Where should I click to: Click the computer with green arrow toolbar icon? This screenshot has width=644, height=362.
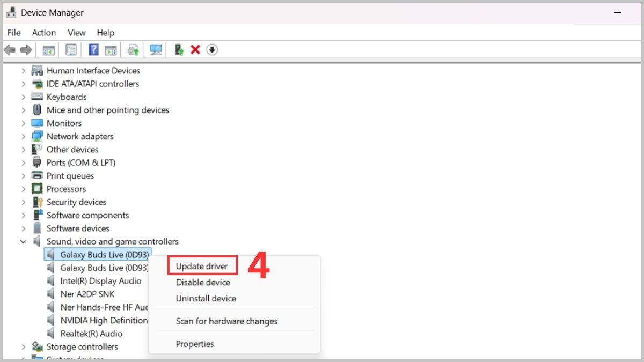[180, 50]
